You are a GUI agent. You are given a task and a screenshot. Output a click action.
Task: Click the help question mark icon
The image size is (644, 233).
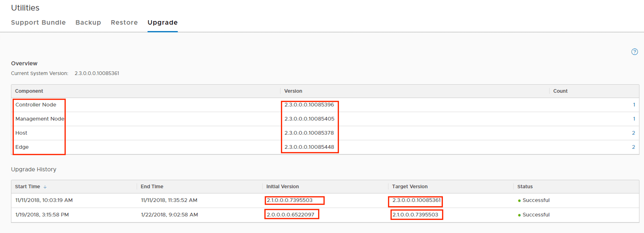(635, 52)
